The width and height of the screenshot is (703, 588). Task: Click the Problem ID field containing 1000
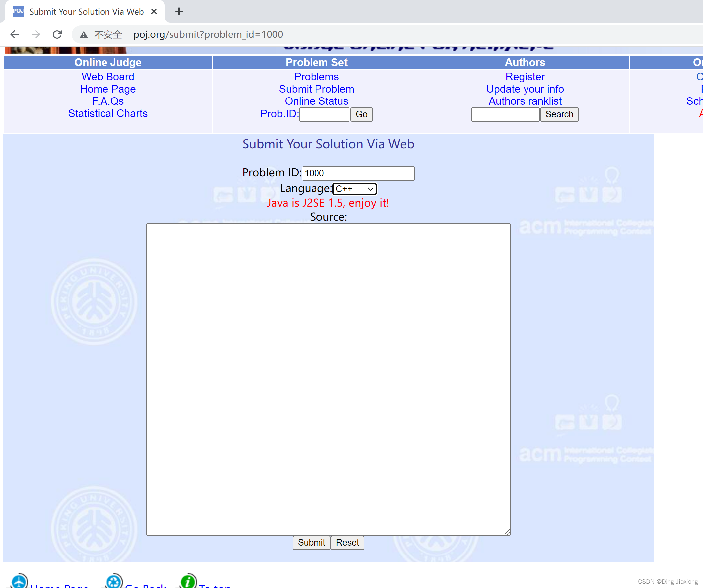tap(358, 173)
